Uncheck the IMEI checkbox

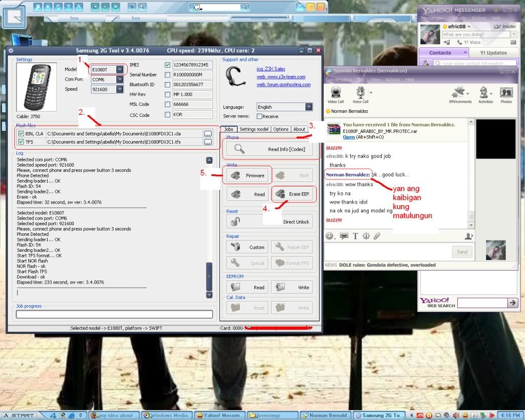168,65
